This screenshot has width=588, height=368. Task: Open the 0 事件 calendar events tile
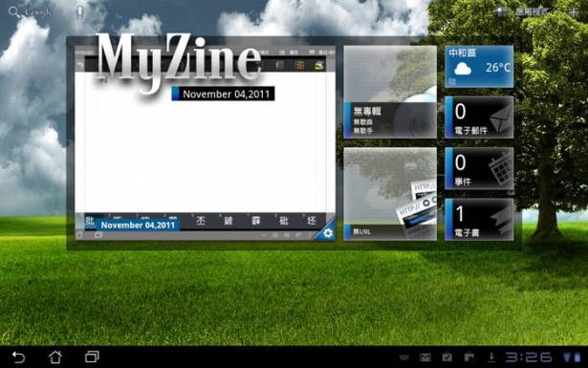click(479, 168)
